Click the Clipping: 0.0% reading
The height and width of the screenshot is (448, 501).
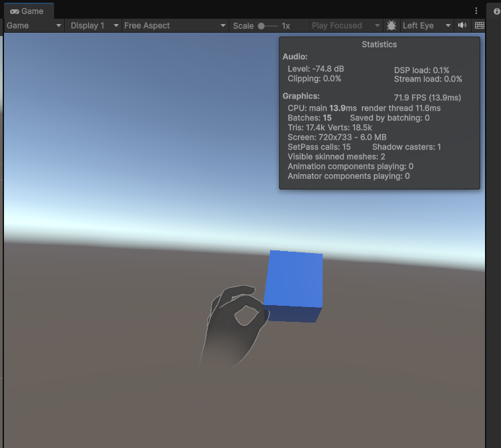[314, 79]
